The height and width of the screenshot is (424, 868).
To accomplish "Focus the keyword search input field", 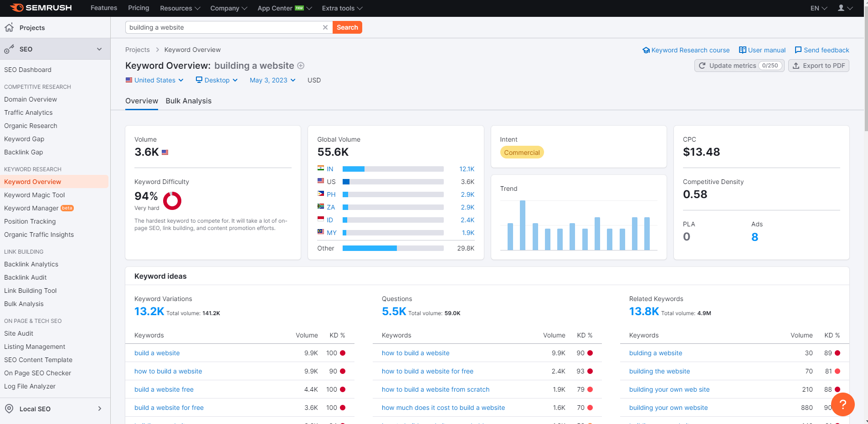I will (223, 27).
